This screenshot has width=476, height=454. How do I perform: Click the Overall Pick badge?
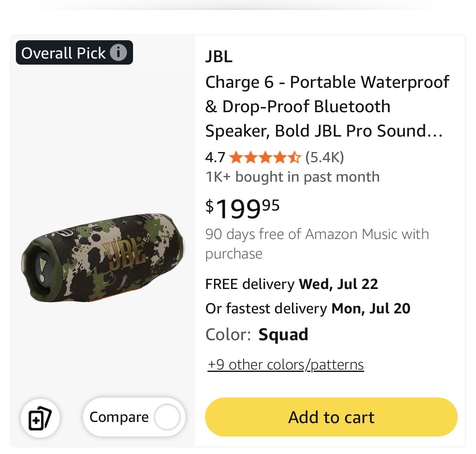point(74,52)
